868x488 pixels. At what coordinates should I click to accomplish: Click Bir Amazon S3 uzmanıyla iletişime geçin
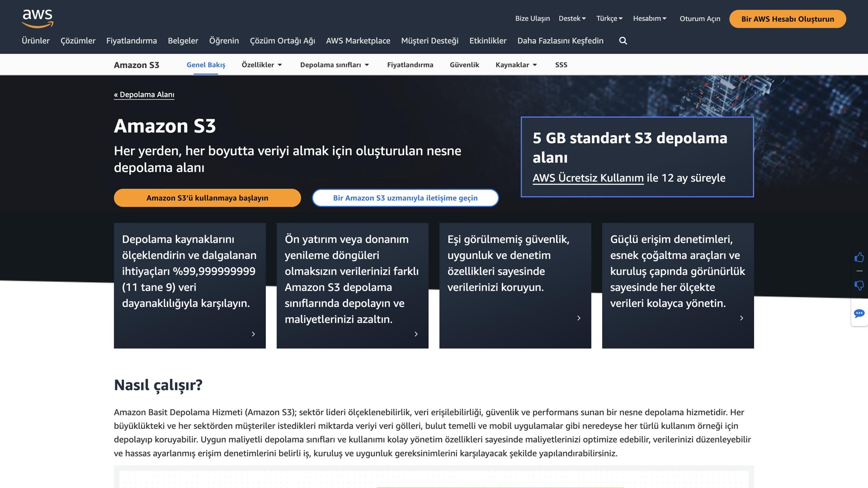click(405, 198)
